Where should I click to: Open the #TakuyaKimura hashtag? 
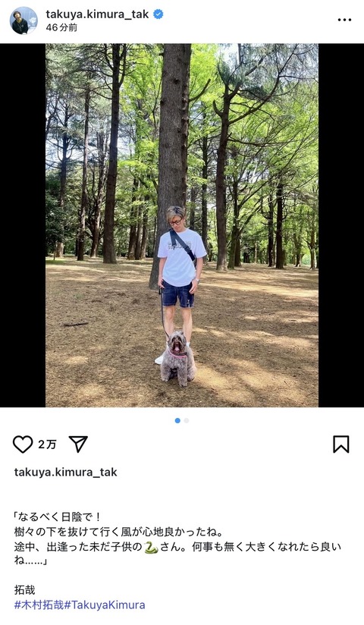click(x=105, y=605)
